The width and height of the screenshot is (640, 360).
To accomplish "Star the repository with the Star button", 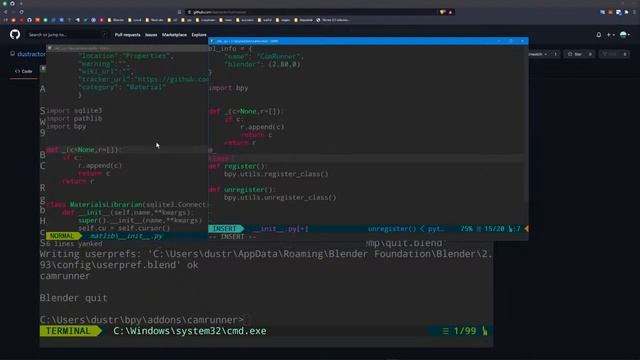I will pos(575,54).
